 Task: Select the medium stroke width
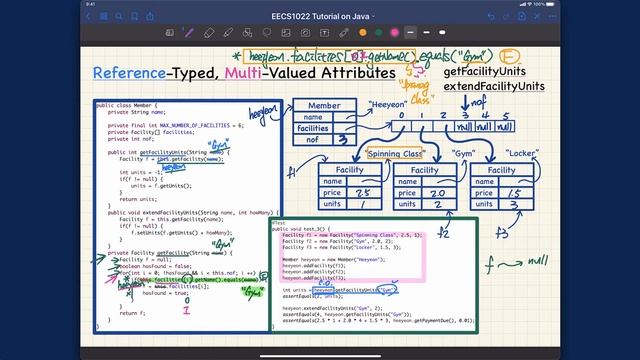pyautogui.click(x=427, y=32)
